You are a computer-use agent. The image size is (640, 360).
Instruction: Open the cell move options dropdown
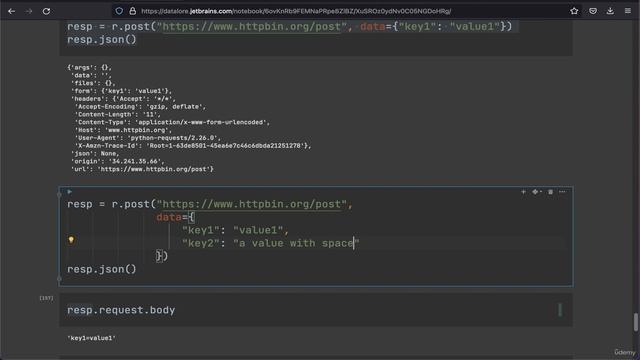click(x=536, y=191)
